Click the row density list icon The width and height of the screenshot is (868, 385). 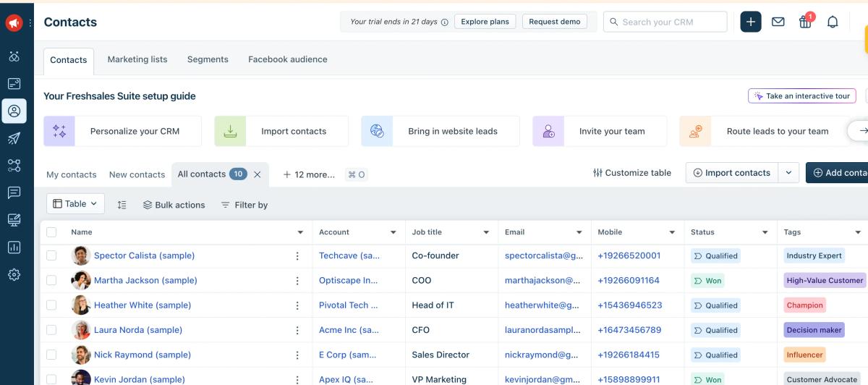click(122, 205)
